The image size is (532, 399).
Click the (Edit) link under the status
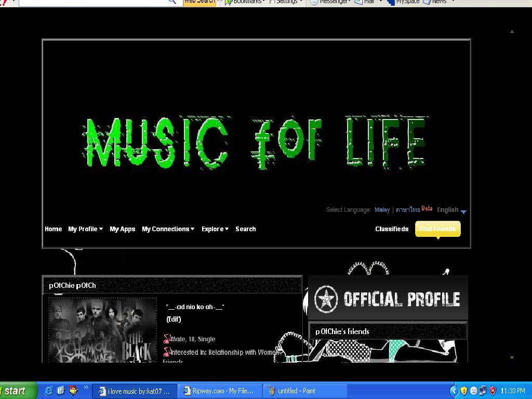tap(174, 320)
